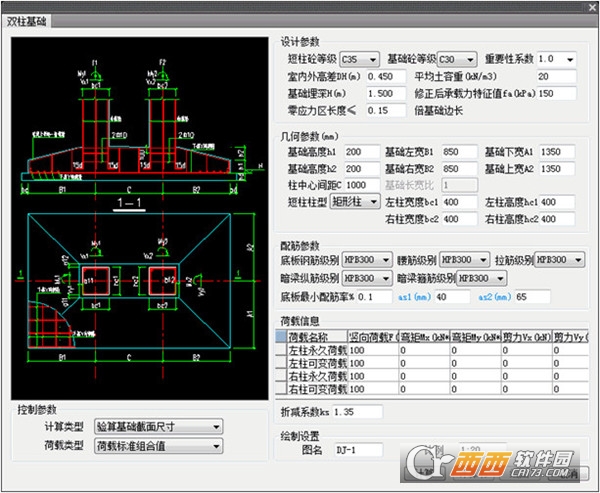Expand the 暗梁纵筋级别 dropdown
The width and height of the screenshot is (600, 493).
(x=367, y=278)
